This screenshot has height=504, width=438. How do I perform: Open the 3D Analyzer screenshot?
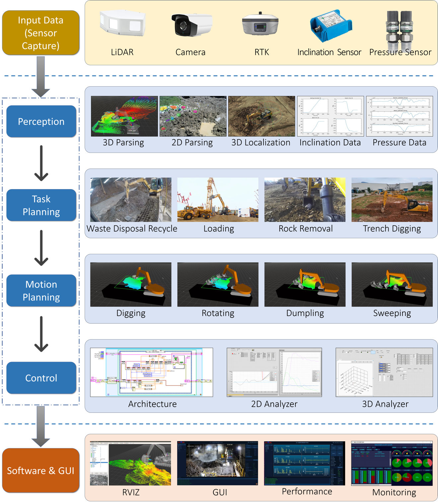point(384,372)
